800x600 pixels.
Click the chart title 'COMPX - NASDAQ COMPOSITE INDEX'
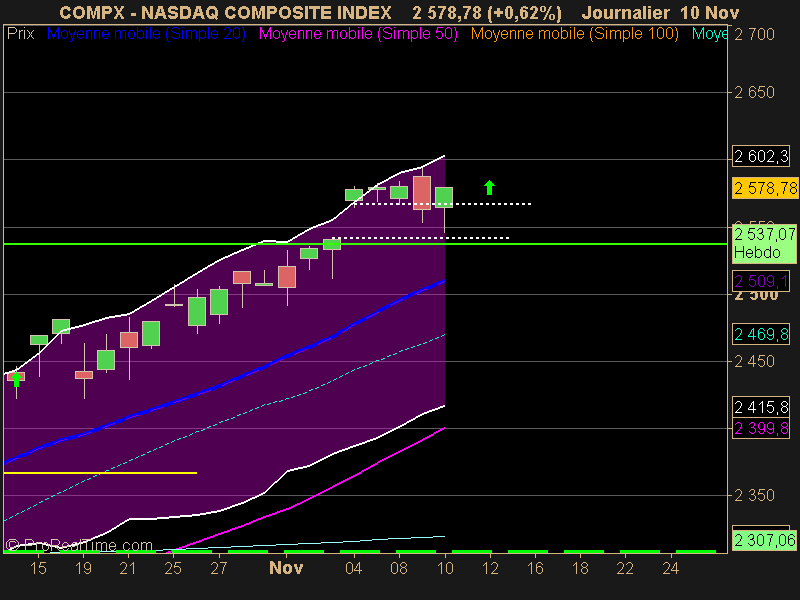click(226, 12)
